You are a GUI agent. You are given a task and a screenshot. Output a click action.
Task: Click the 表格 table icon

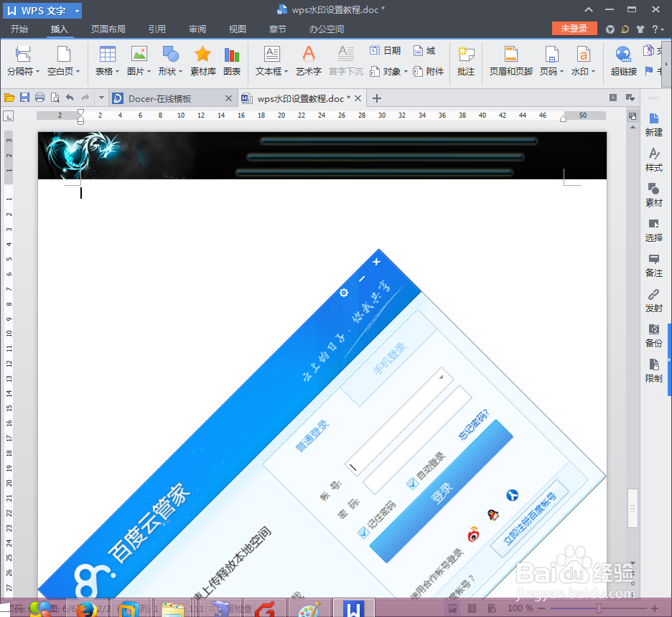point(107,55)
